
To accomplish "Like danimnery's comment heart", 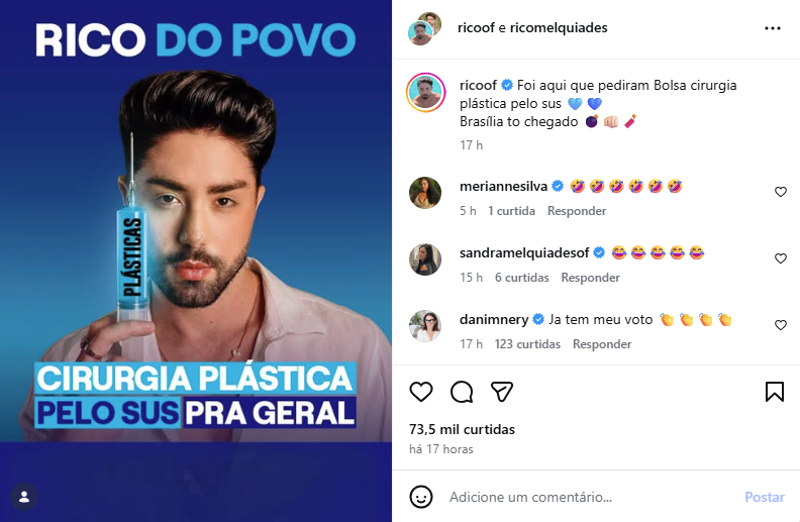I will pyautogui.click(x=781, y=325).
